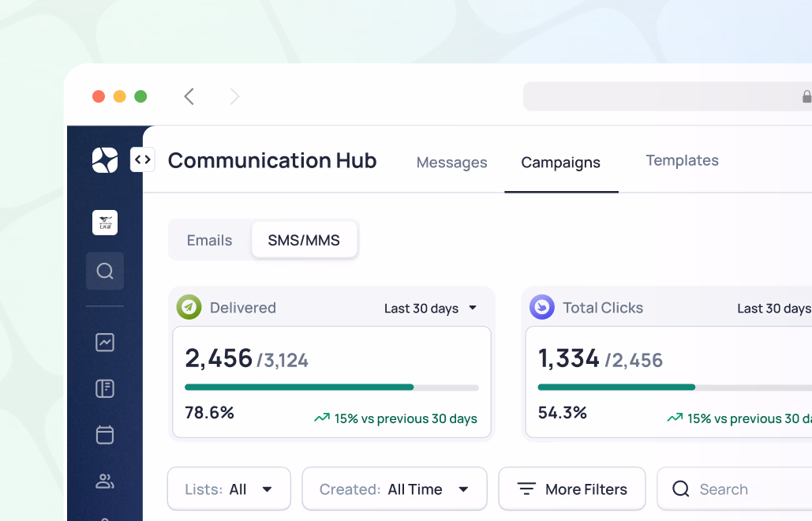
Task: Open the Lists: All dropdown
Action: pyautogui.click(x=229, y=489)
